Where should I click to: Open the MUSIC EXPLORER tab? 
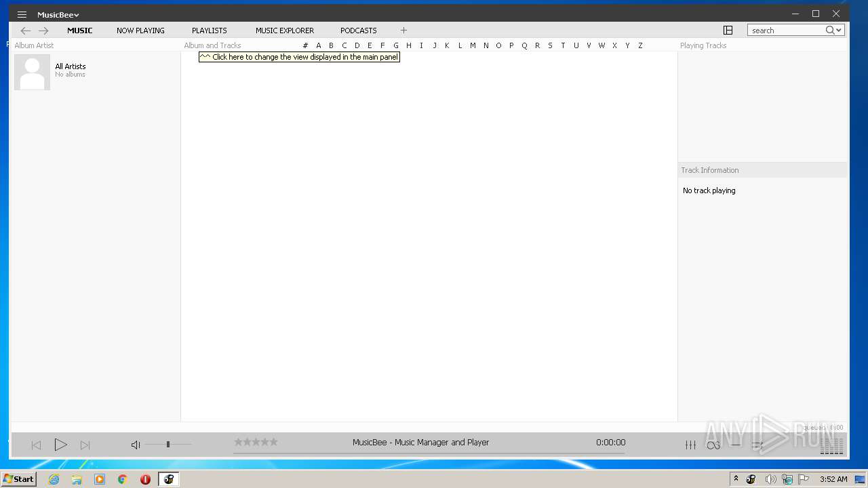click(x=285, y=30)
